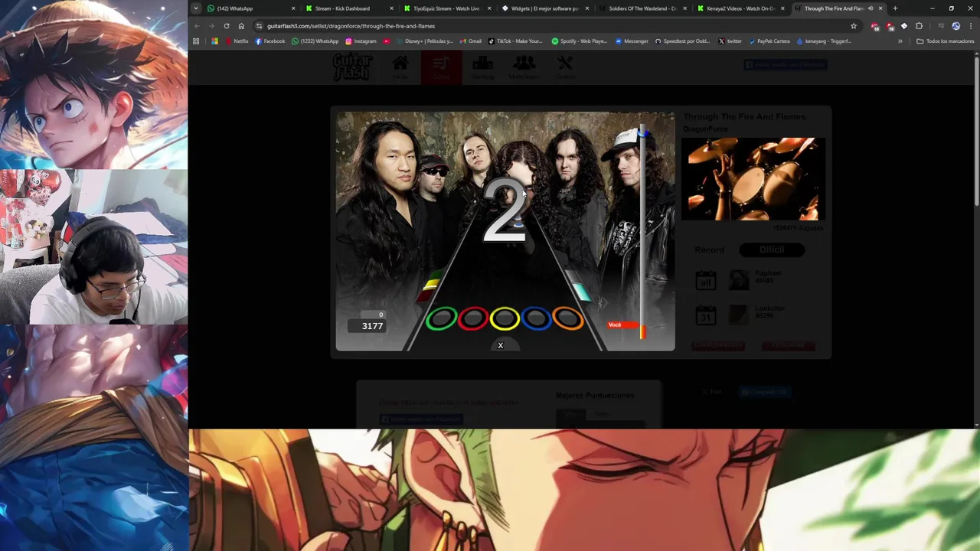Click the Facebook login button in header
Viewport: 980px width, 551px height.
tap(786, 65)
